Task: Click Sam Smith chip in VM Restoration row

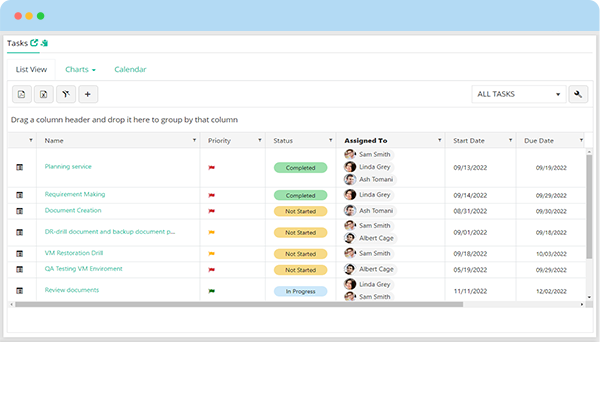Action: [x=369, y=253]
